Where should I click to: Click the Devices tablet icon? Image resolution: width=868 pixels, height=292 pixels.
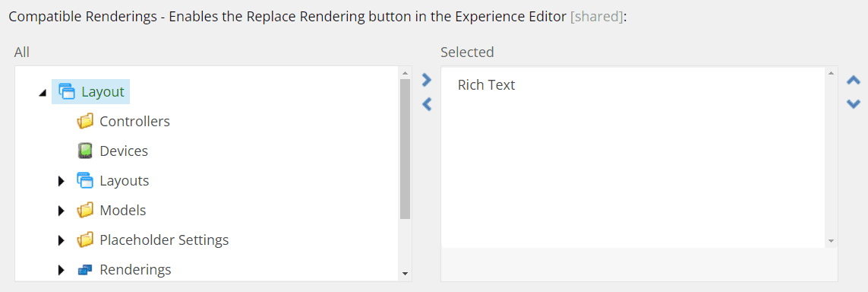point(85,151)
